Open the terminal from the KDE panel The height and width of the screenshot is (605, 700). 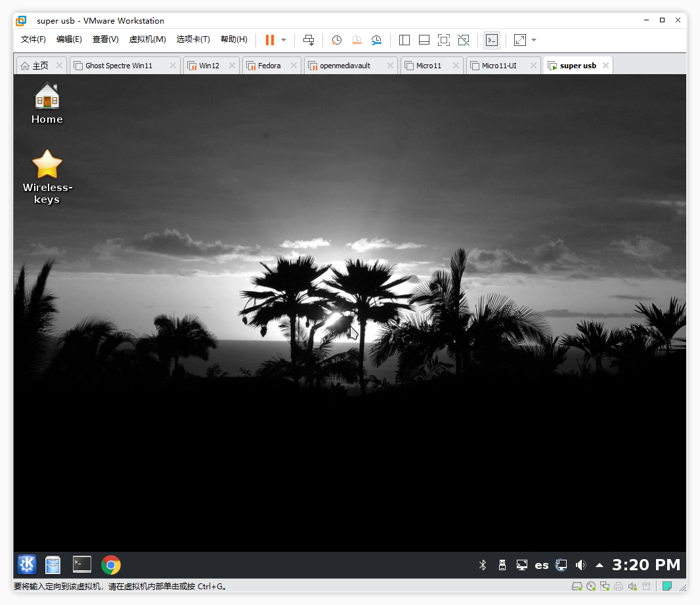point(82,564)
